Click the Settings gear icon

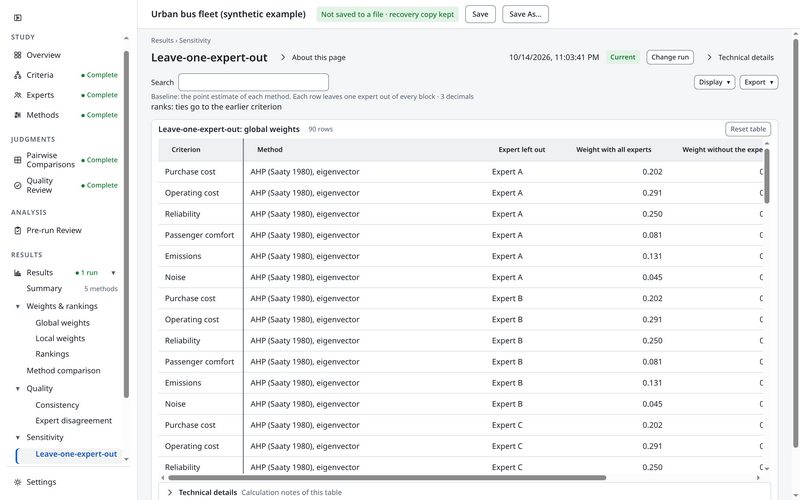[17, 482]
